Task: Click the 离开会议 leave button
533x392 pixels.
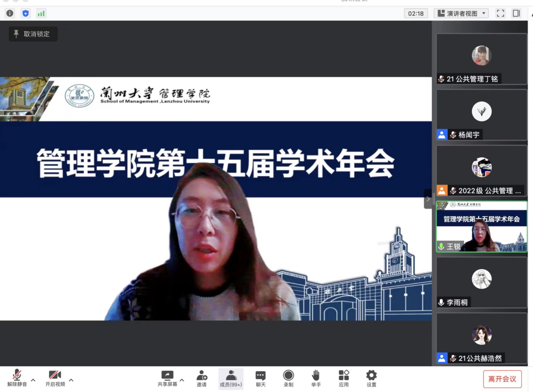Action: 502,379
